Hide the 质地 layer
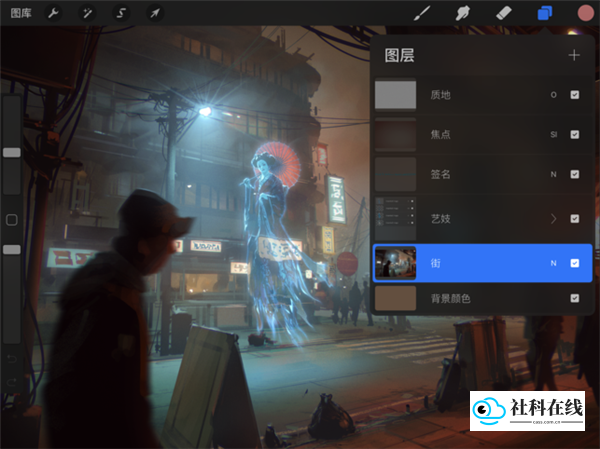 pyautogui.click(x=574, y=95)
